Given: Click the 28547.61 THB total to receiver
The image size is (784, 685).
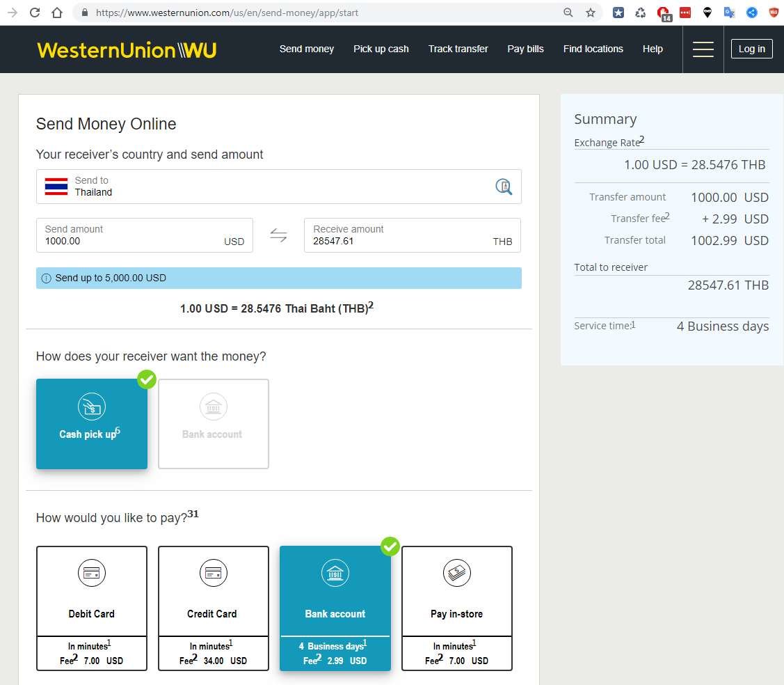Looking at the screenshot, I should click(x=728, y=285).
